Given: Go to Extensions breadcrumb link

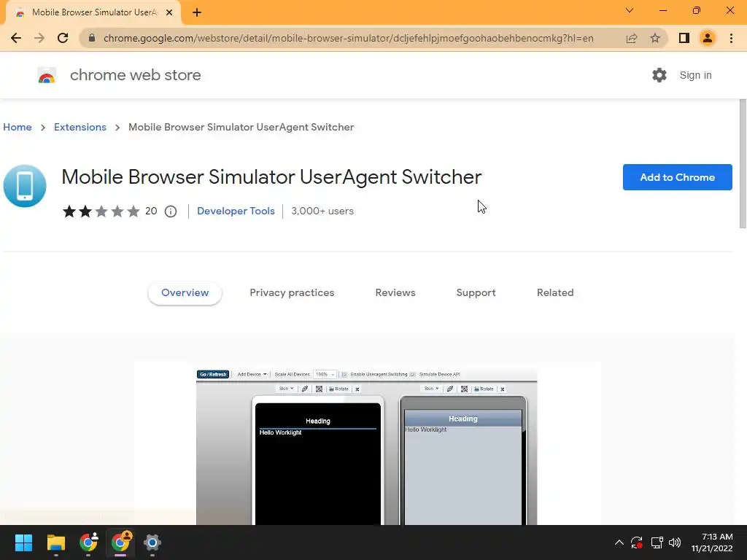Looking at the screenshot, I should [x=80, y=127].
